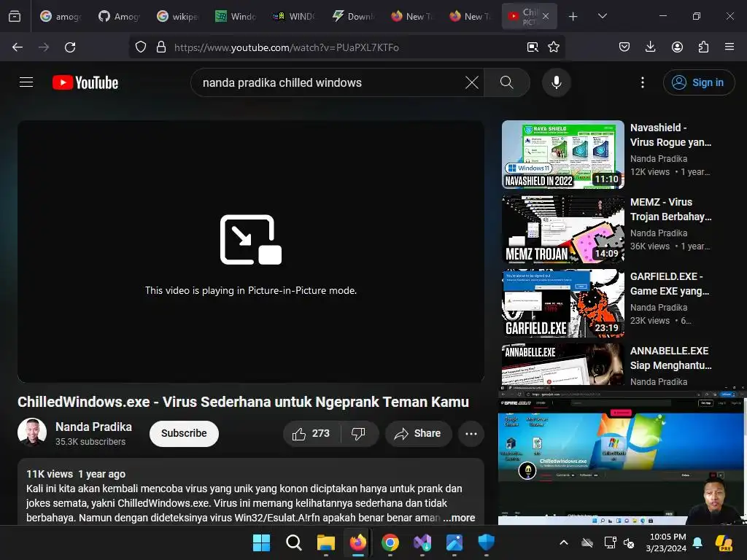Screen dimensions: 747x560
Task: Open the YouTube hamburger guide menu
Action: (x=26, y=82)
